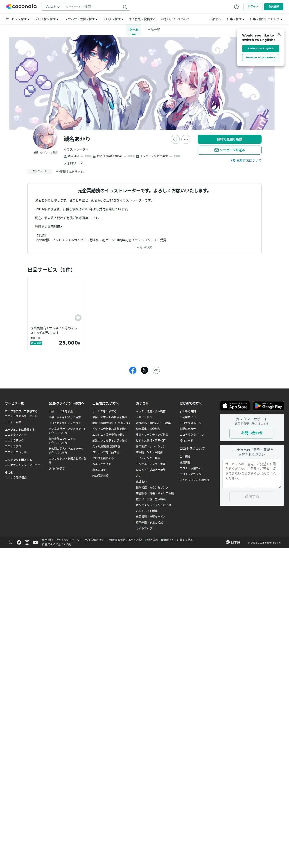Open the 利用規約 footer link
Screen dimensions: 289x868
pyautogui.click(x=47, y=540)
